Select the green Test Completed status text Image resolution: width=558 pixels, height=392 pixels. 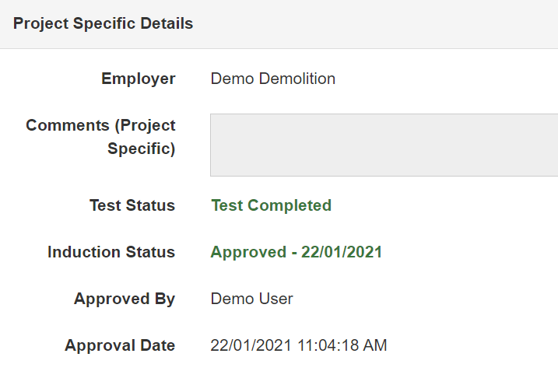coord(271,205)
